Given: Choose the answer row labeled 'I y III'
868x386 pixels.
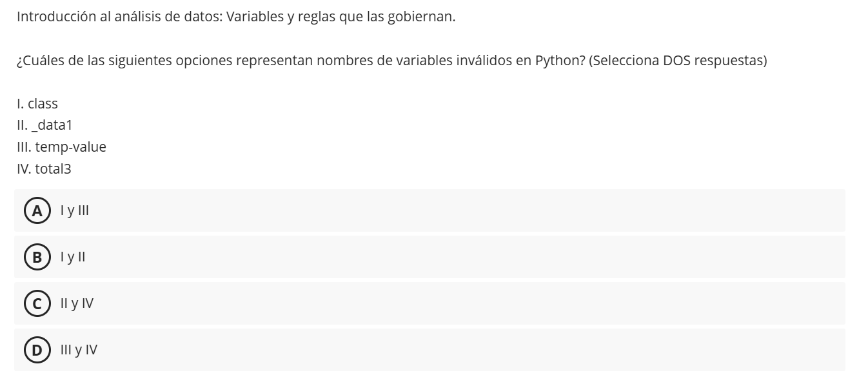Looking at the screenshot, I should tap(74, 210).
